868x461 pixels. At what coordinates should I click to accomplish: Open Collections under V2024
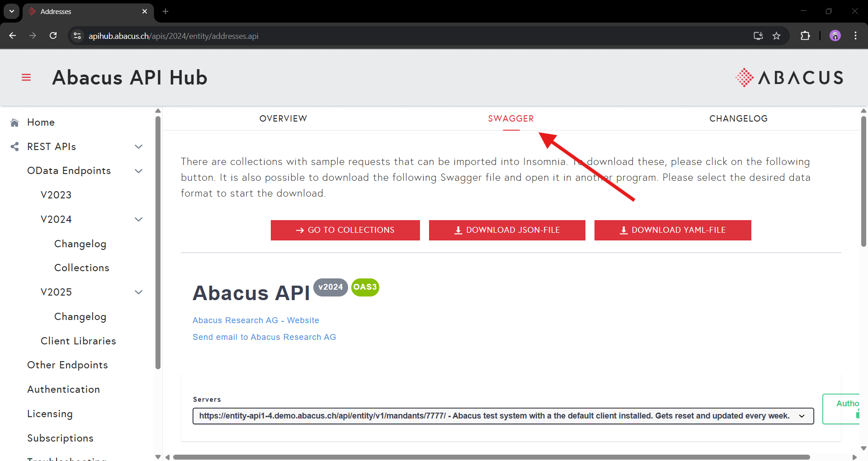[82, 268]
